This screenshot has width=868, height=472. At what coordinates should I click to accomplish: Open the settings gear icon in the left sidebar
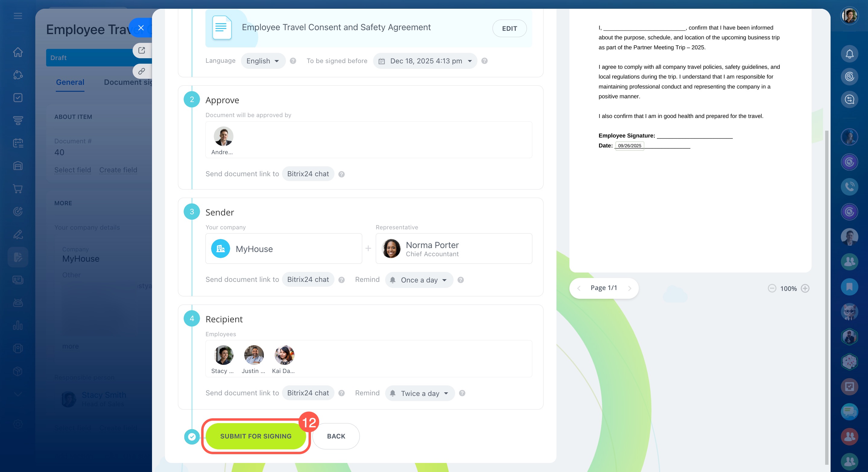point(18,424)
